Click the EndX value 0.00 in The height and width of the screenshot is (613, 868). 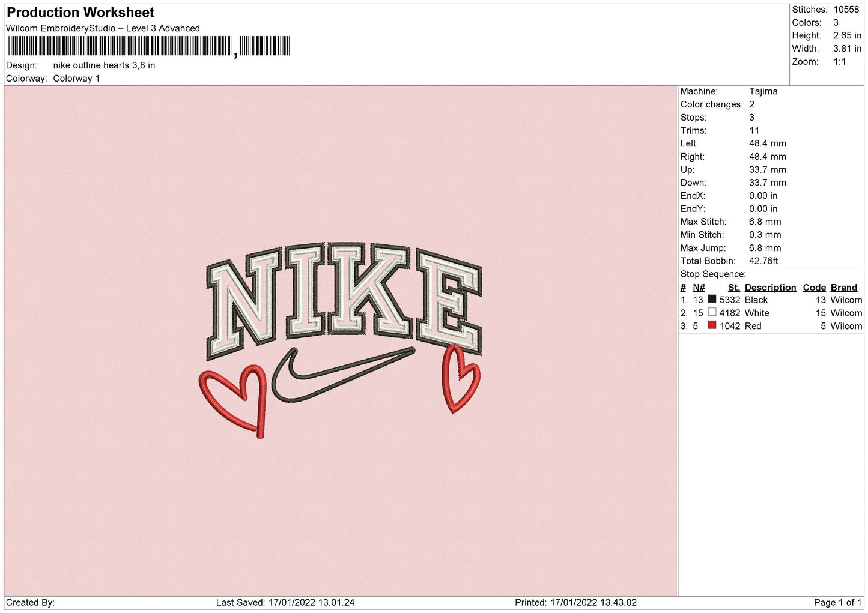pos(763,196)
